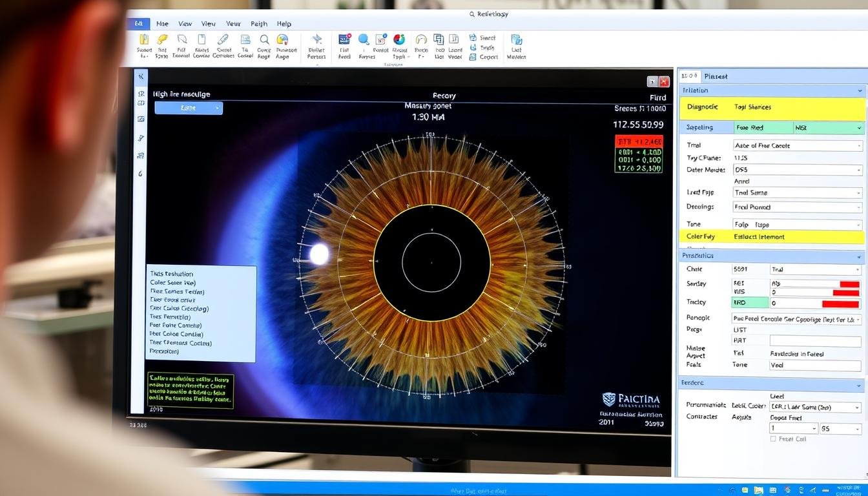Image resolution: width=868 pixels, height=496 pixels.
Task: Click the blue pin 'Disiiet' ribbon icon
Action: pos(316,40)
